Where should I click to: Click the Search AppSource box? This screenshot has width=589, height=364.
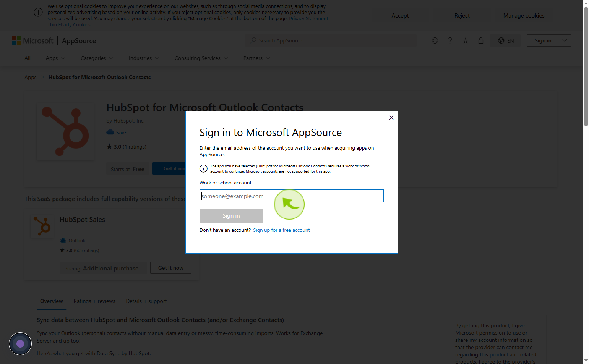point(331,40)
